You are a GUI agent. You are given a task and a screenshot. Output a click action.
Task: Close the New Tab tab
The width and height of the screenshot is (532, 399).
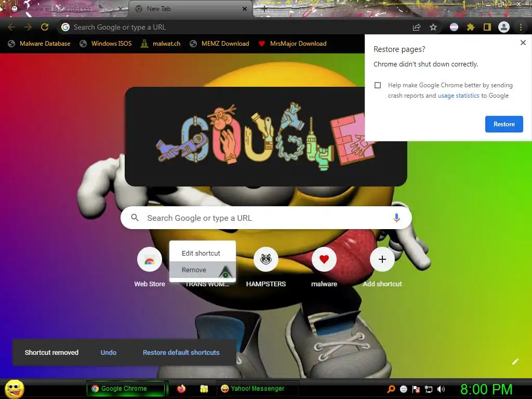click(245, 9)
